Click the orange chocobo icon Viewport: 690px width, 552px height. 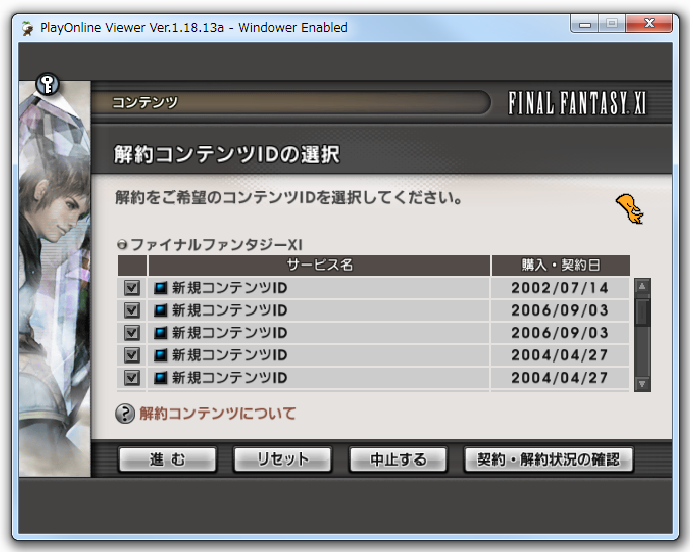[630, 208]
